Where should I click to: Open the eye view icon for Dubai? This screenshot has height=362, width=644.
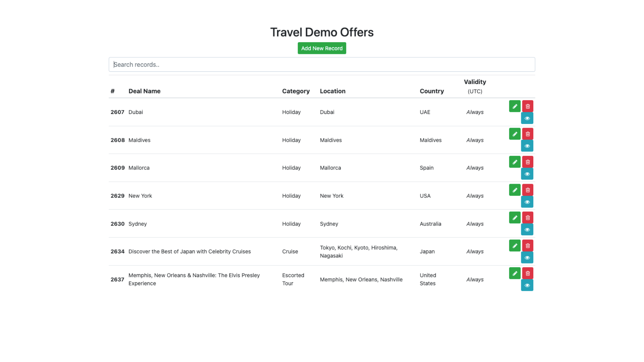click(x=527, y=118)
